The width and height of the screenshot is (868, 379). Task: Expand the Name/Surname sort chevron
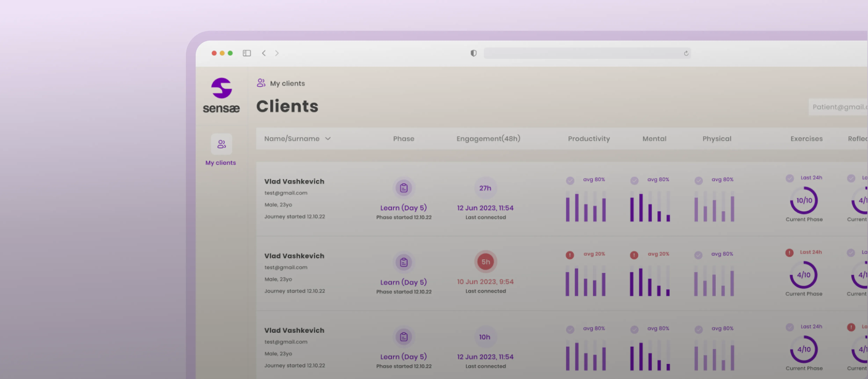tap(328, 139)
